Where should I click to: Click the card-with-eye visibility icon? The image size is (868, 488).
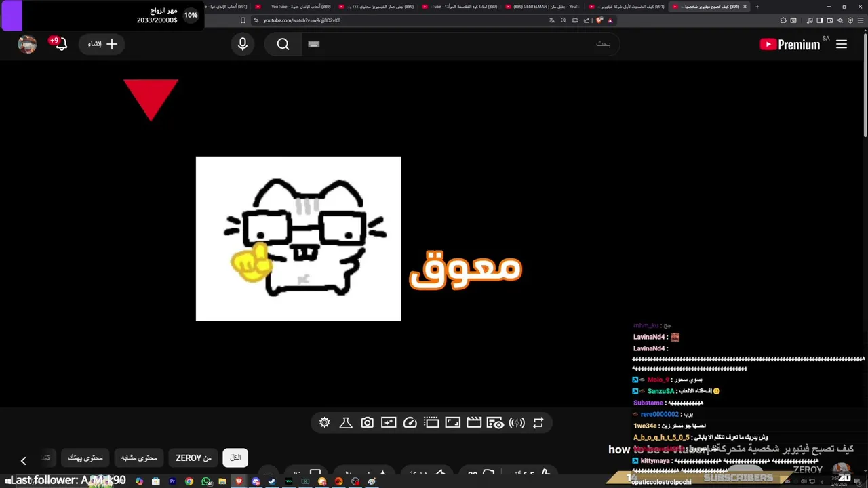click(x=495, y=423)
